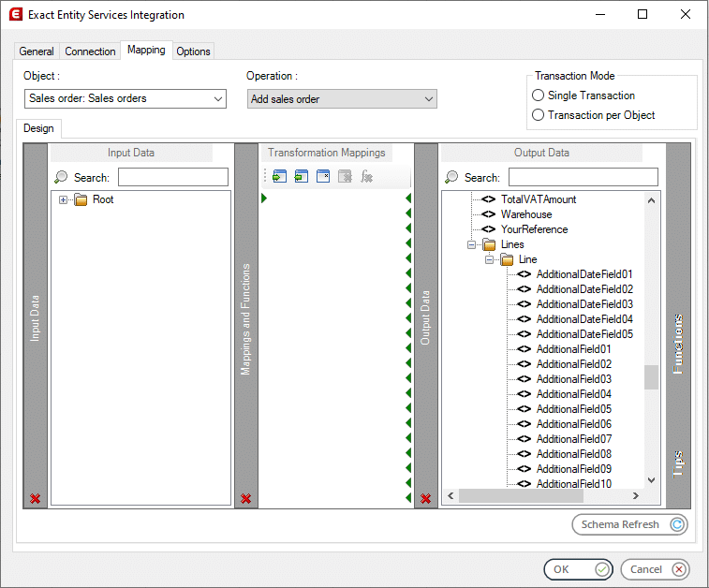Open the vertical Tips side panel

point(678,463)
